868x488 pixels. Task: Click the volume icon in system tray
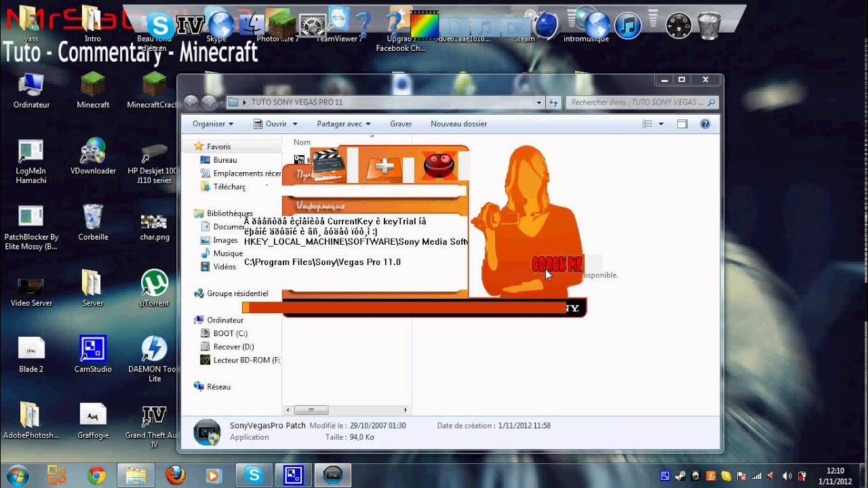click(x=787, y=476)
